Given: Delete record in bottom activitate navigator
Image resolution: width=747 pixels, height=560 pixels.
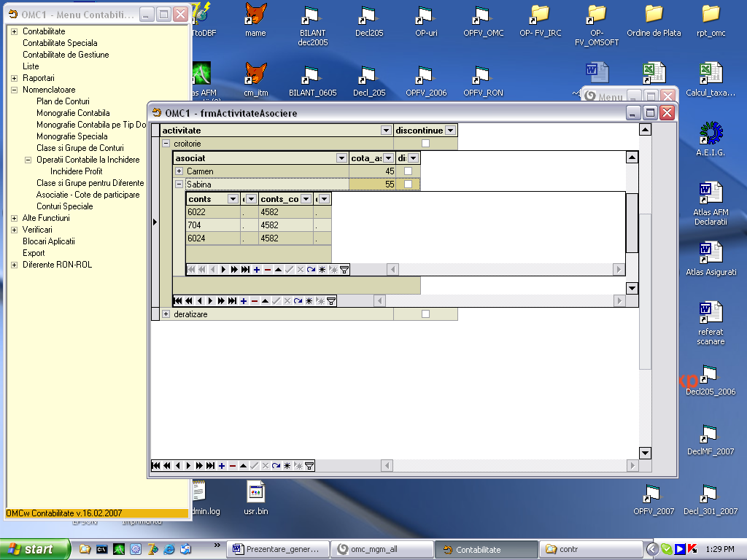Looking at the screenshot, I should coord(233,466).
